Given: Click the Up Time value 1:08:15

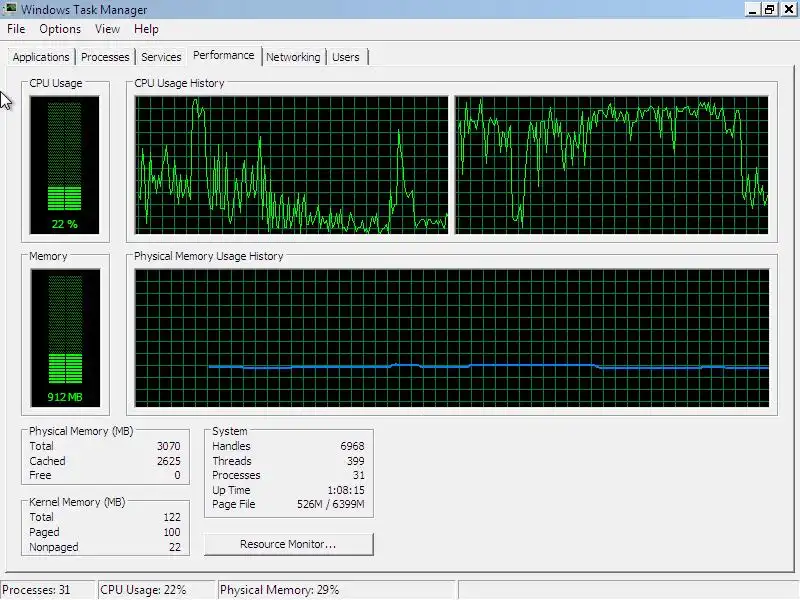Looking at the screenshot, I should coord(346,490).
